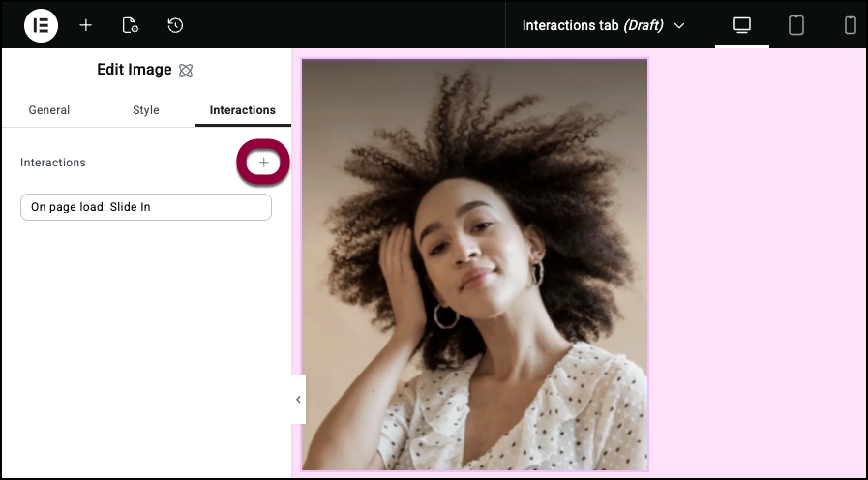Open the revision history icon
The width and height of the screenshot is (868, 480).
pos(175,25)
